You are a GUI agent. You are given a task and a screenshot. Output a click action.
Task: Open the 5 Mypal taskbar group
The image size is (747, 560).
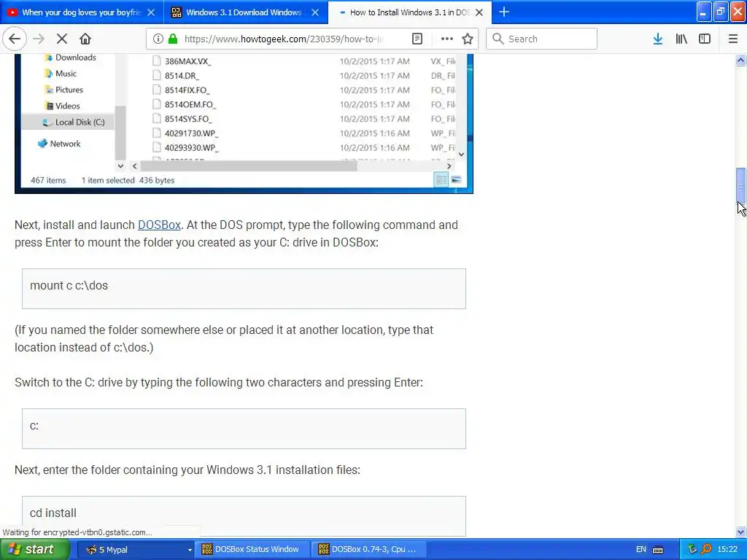coord(135,550)
